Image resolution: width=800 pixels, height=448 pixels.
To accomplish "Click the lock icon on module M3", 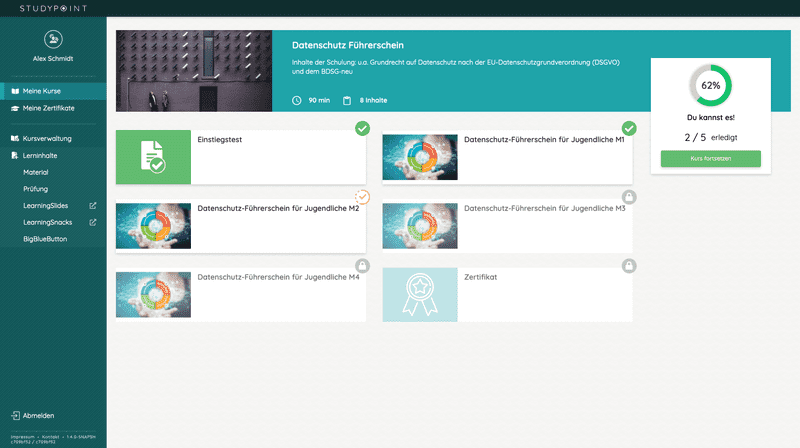I will click(x=628, y=197).
